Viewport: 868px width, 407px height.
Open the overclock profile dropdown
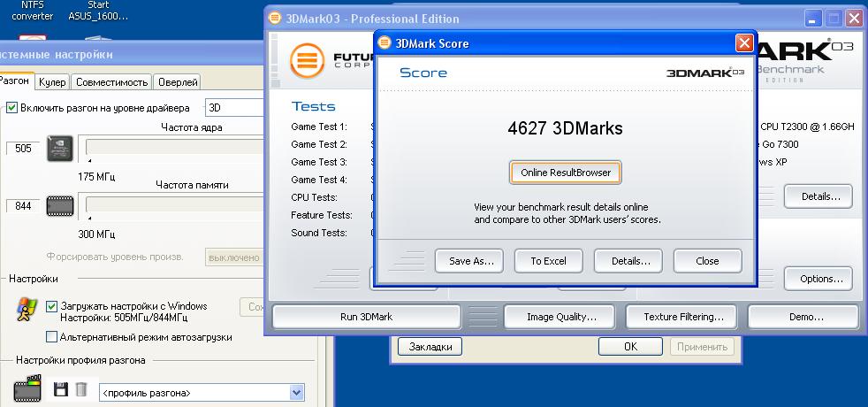tap(202, 393)
